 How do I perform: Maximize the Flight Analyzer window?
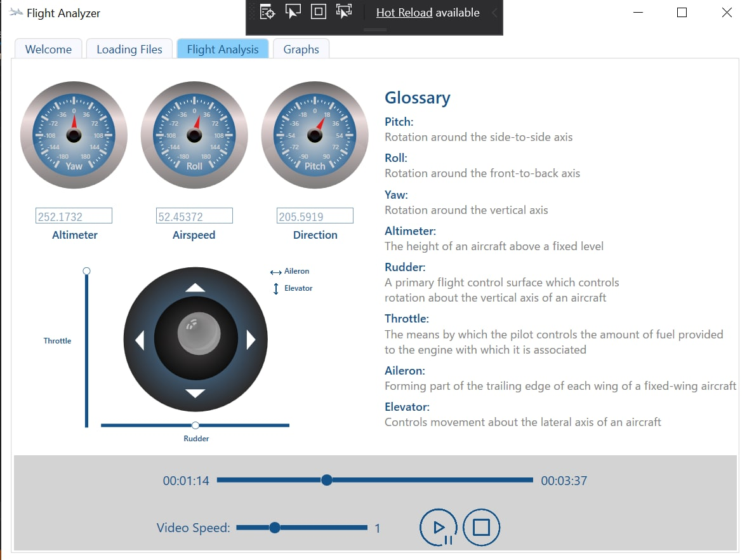[682, 13]
